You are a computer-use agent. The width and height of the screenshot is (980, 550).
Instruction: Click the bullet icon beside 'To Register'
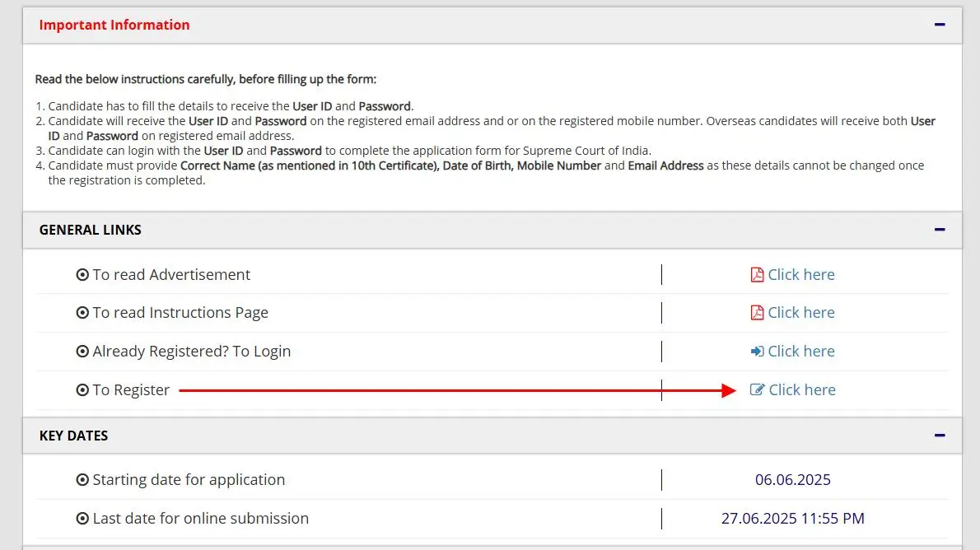(x=82, y=390)
